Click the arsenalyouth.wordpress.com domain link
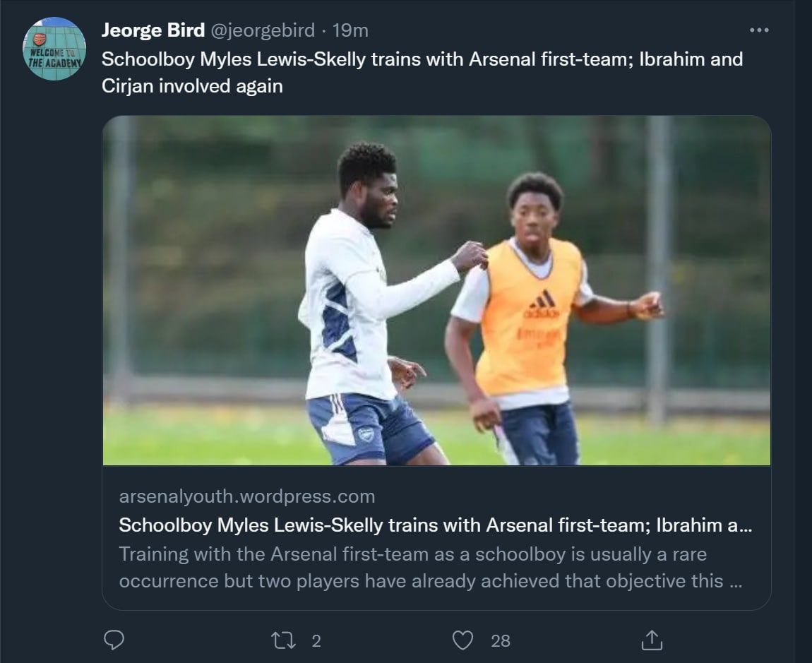The height and width of the screenshot is (663, 812). tap(247, 496)
